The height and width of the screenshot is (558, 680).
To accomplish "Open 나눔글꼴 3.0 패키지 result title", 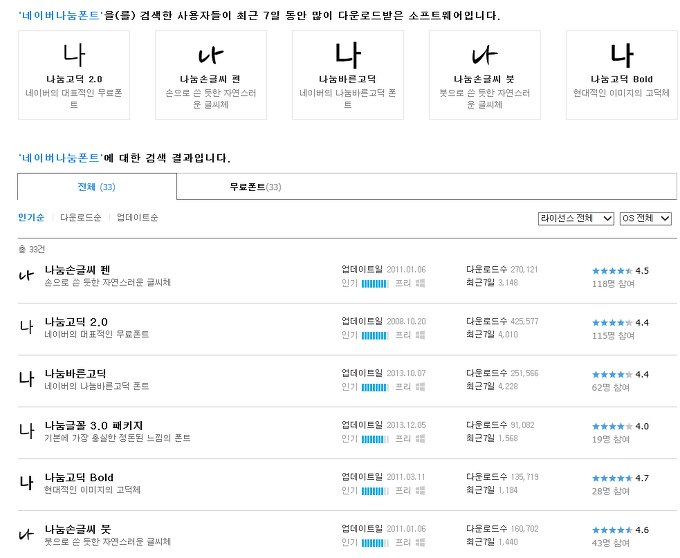I will coord(94,426).
